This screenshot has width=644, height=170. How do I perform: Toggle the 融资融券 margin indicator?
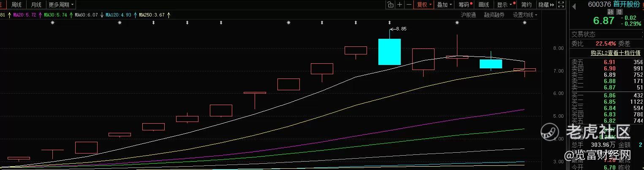[x=494, y=15]
